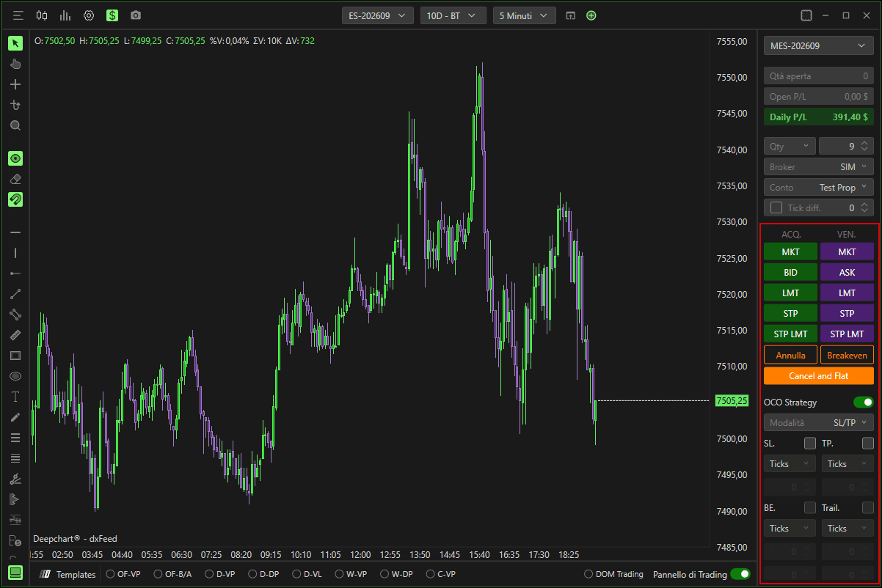882x588 pixels.
Task: Toggle the OCO Strategy switch
Action: (x=864, y=403)
